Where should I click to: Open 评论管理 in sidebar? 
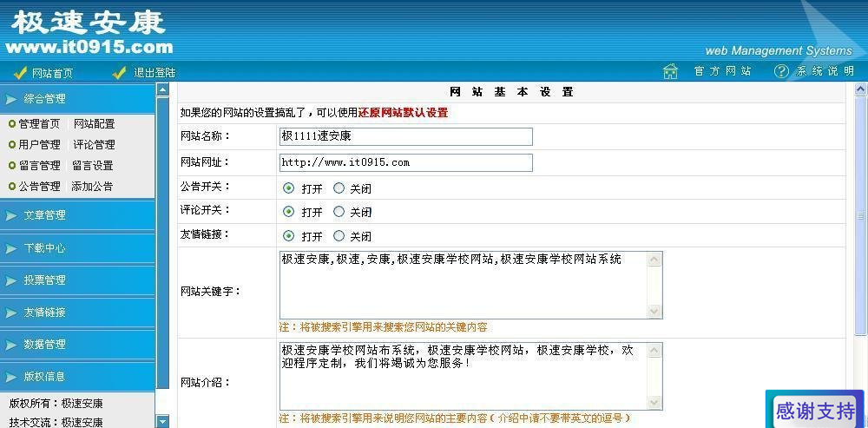coord(94,144)
